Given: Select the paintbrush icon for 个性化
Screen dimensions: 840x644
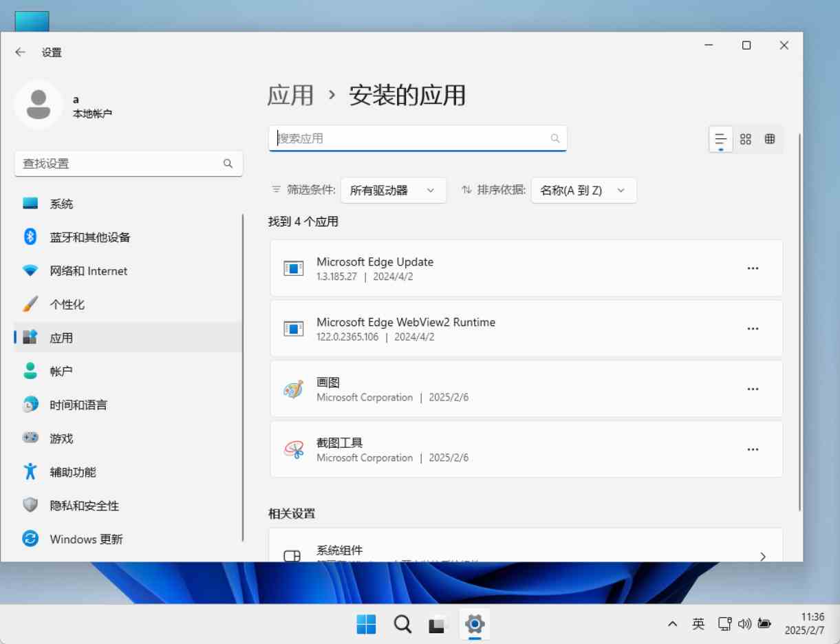Looking at the screenshot, I should [x=30, y=304].
